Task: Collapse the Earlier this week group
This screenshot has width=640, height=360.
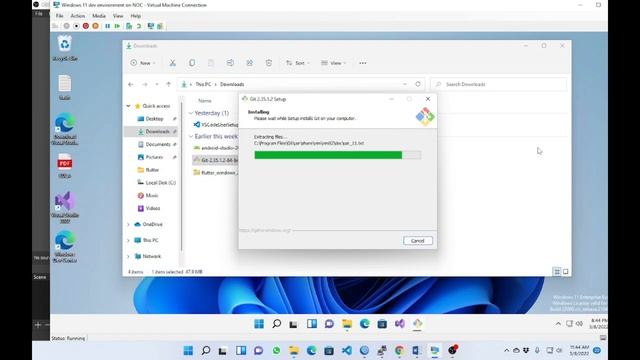Action: (x=191, y=136)
